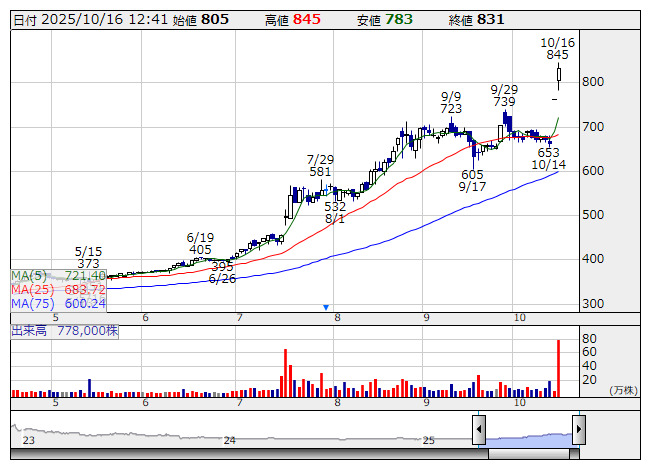The height and width of the screenshot is (470, 653).
Task: Click the left range slider handle arrow
Action: click(x=479, y=429)
